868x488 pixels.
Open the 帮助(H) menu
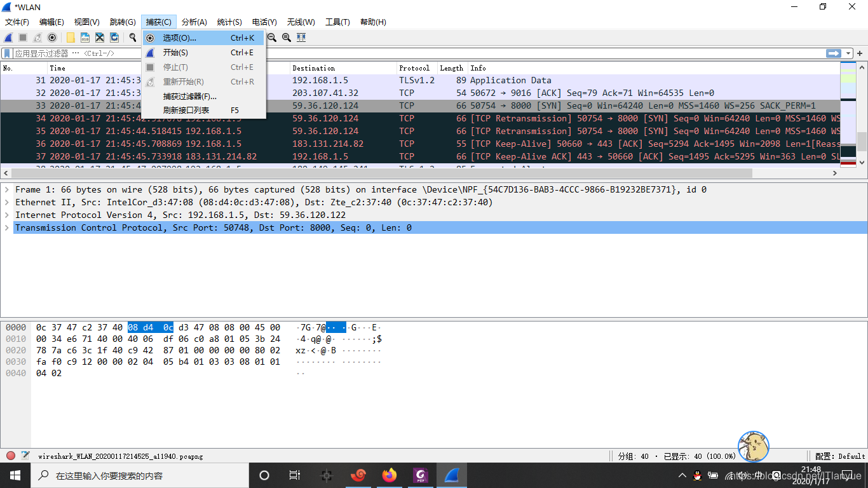373,22
